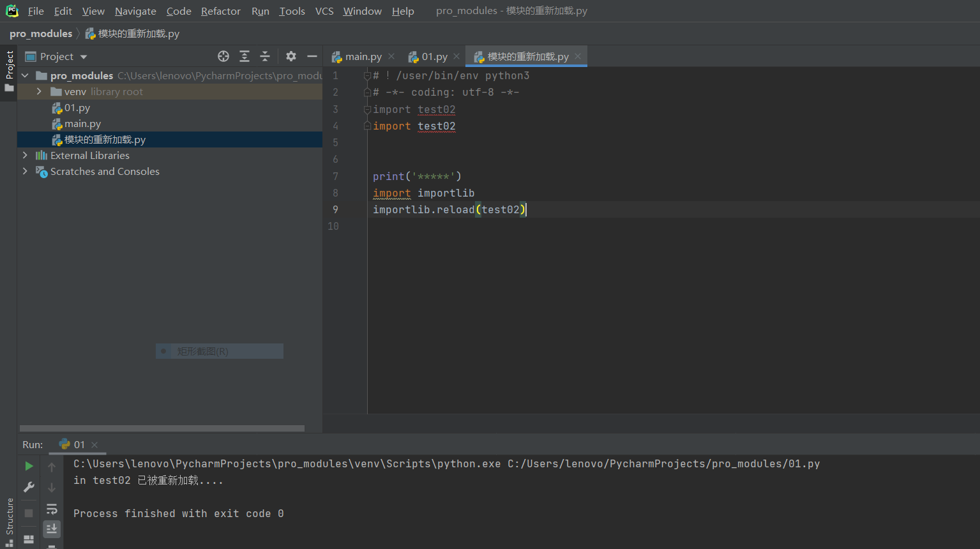Open the Project view dropdown
The height and width of the screenshot is (549, 980).
point(84,57)
